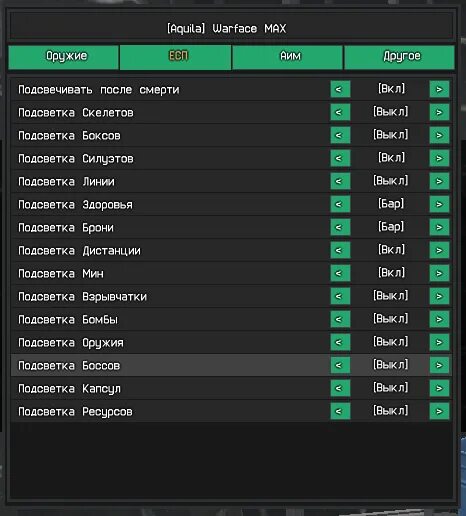Click left arrow for Подсветка Боксов
The height and width of the screenshot is (516, 466).
(340, 135)
